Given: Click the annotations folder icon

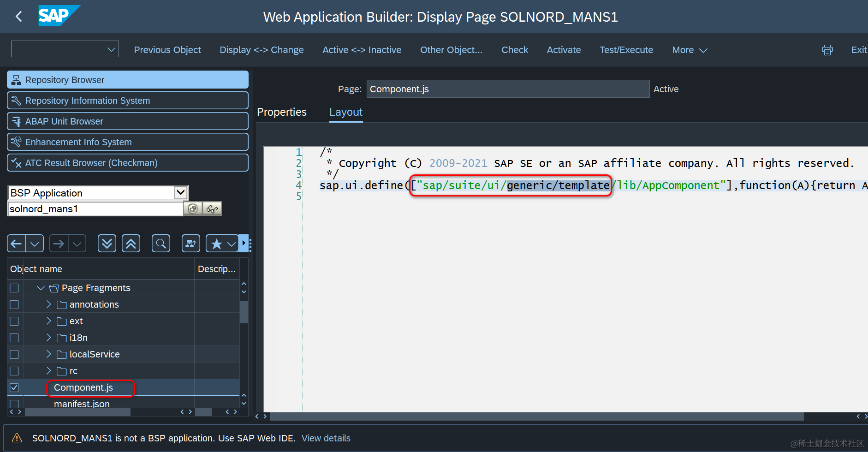Looking at the screenshot, I should point(62,304).
